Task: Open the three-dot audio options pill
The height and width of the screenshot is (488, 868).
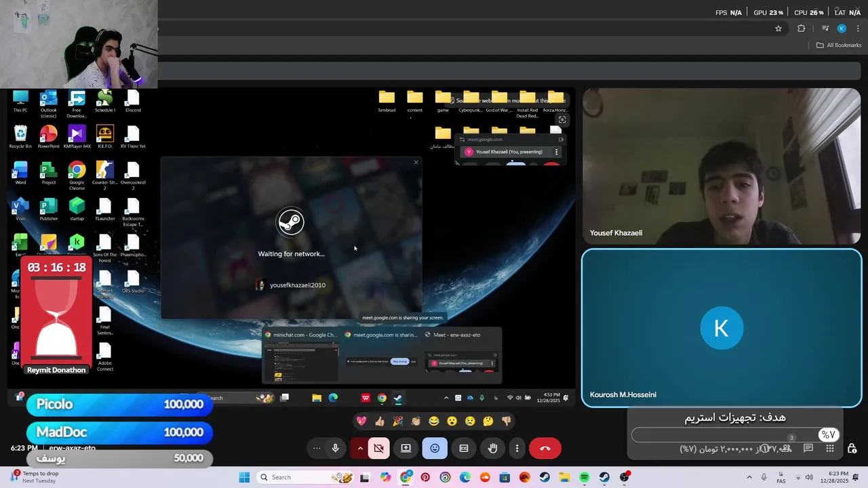Action: 317,448
